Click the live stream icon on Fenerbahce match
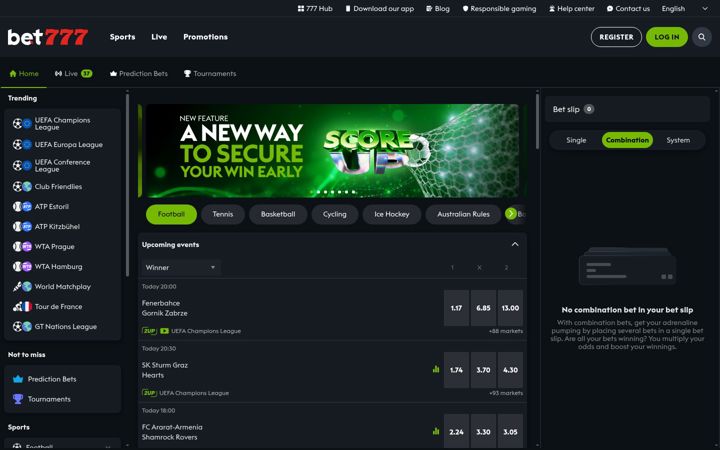Image resolution: width=720 pixels, height=450 pixels. (164, 331)
